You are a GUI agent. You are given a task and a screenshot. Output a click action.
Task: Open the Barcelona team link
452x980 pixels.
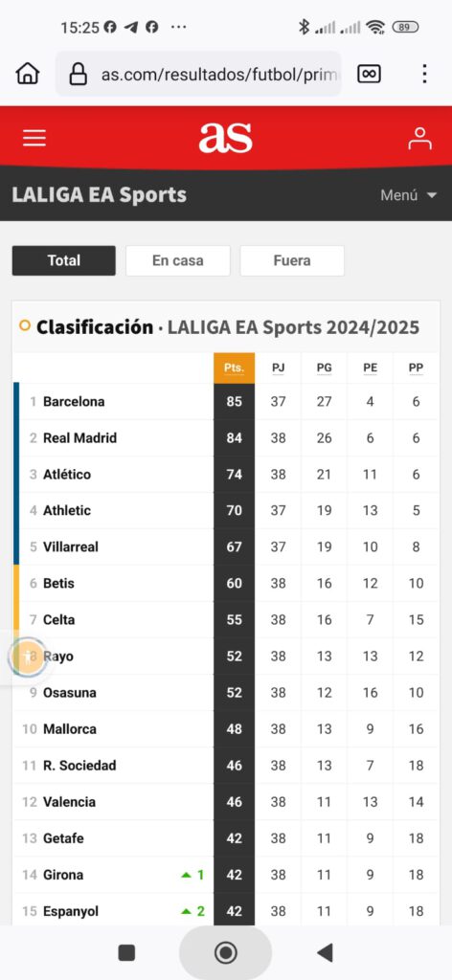tap(74, 402)
